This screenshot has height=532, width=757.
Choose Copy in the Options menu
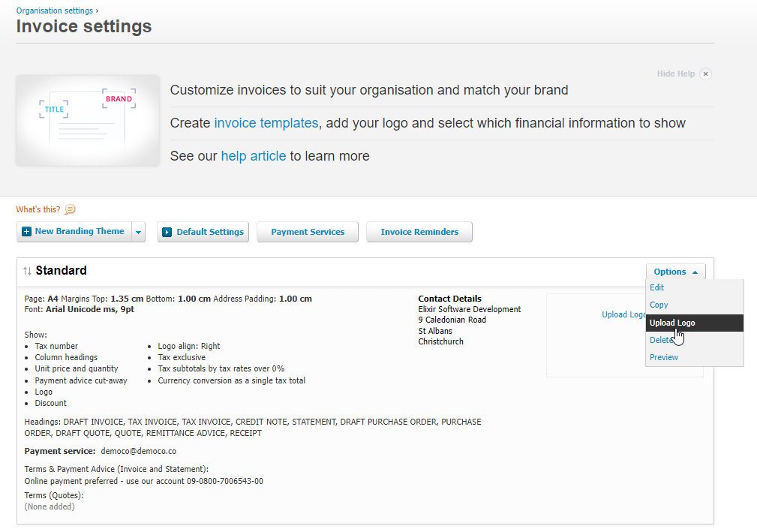tap(659, 305)
